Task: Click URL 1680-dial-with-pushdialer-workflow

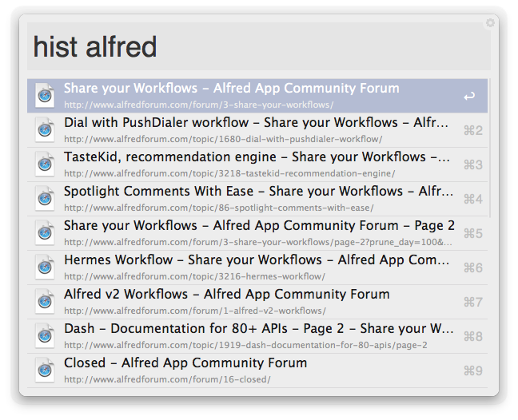Action: click(x=223, y=139)
